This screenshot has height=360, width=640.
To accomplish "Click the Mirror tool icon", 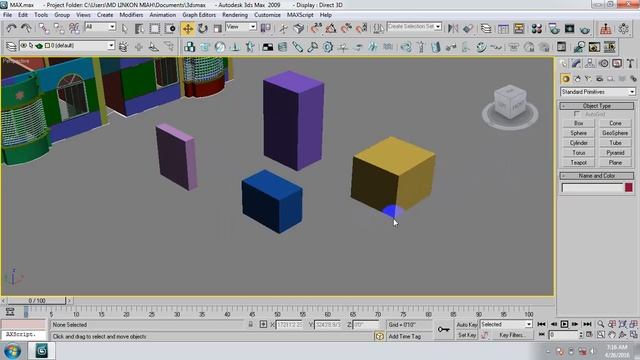I will click(453, 28).
